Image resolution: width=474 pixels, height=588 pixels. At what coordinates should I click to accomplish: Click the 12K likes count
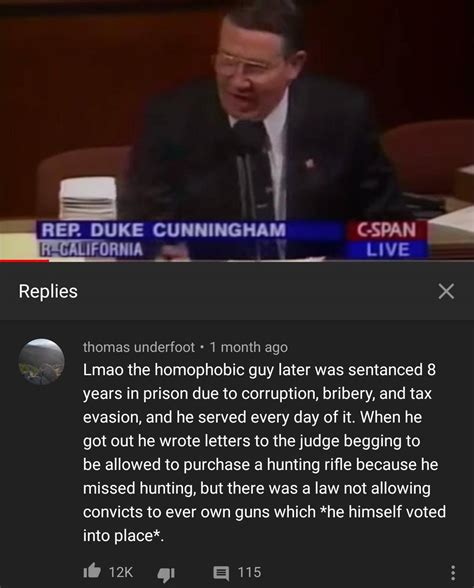click(121, 572)
